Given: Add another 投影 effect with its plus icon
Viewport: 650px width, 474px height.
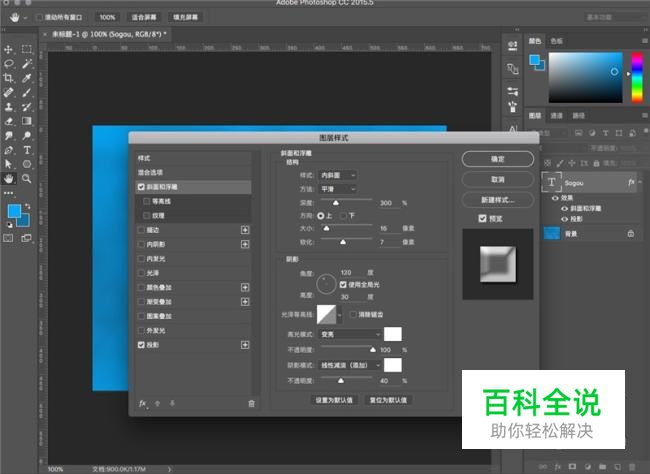Looking at the screenshot, I should coord(245,345).
